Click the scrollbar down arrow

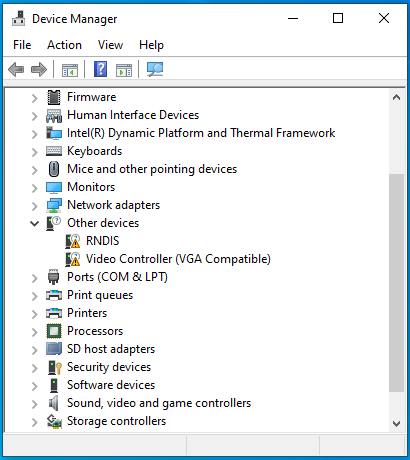tap(396, 424)
